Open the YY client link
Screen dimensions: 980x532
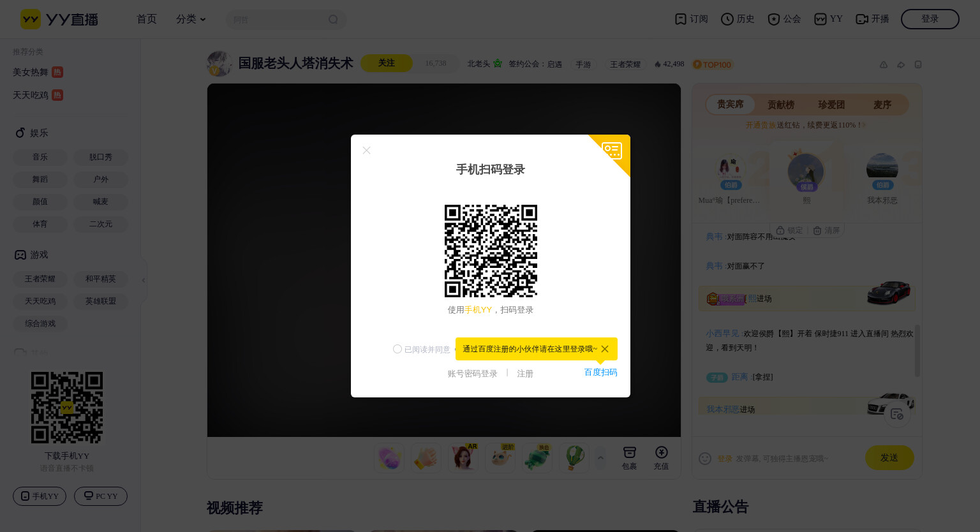click(x=829, y=19)
